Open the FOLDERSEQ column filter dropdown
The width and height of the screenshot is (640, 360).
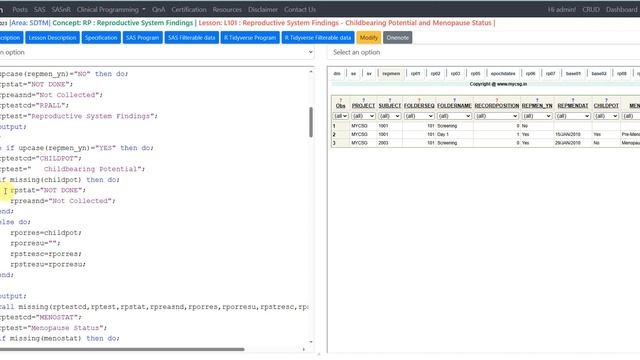419,116
